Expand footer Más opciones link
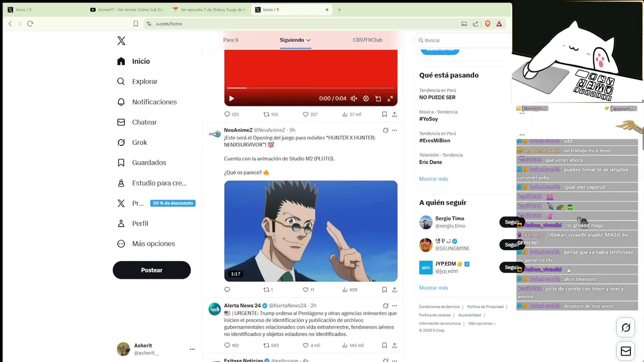Image resolution: width=644 pixels, height=362 pixels. 482,323
